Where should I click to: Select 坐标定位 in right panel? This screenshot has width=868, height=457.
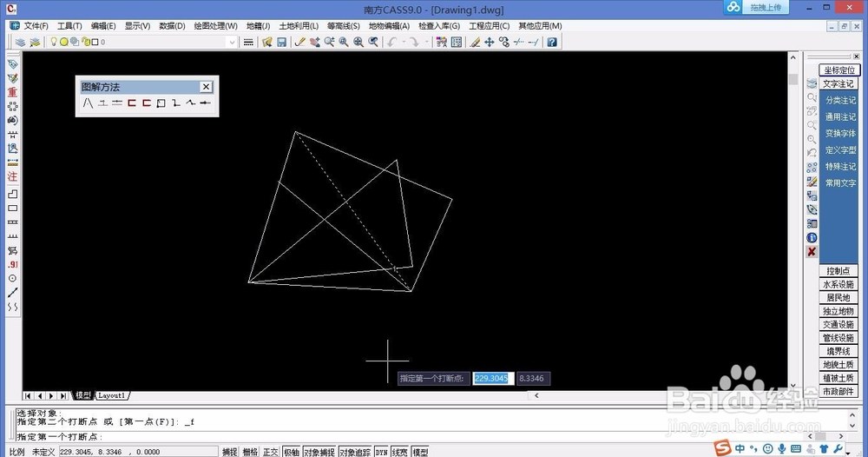tap(839, 70)
